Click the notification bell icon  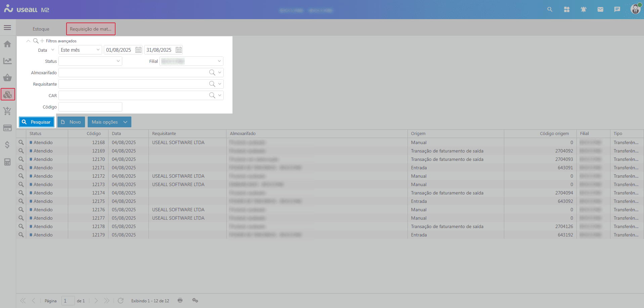[584, 9]
